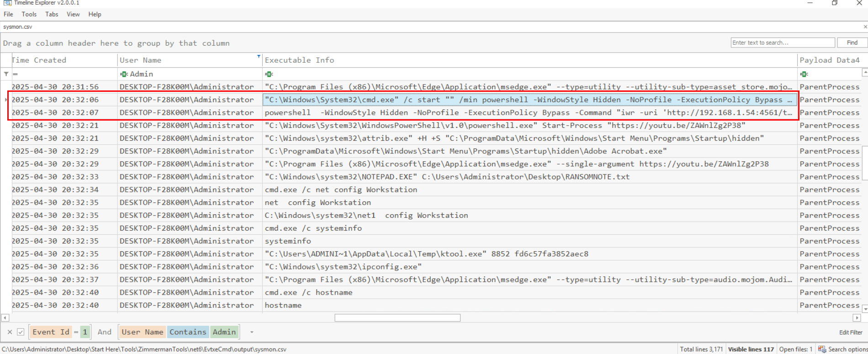Click the Contains operator in filter bar

click(x=188, y=332)
